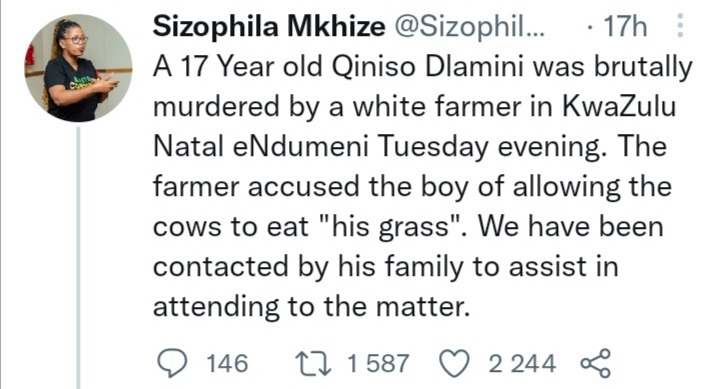Click the last line "attending to the matter."
The image size is (719, 389).
click(x=312, y=306)
